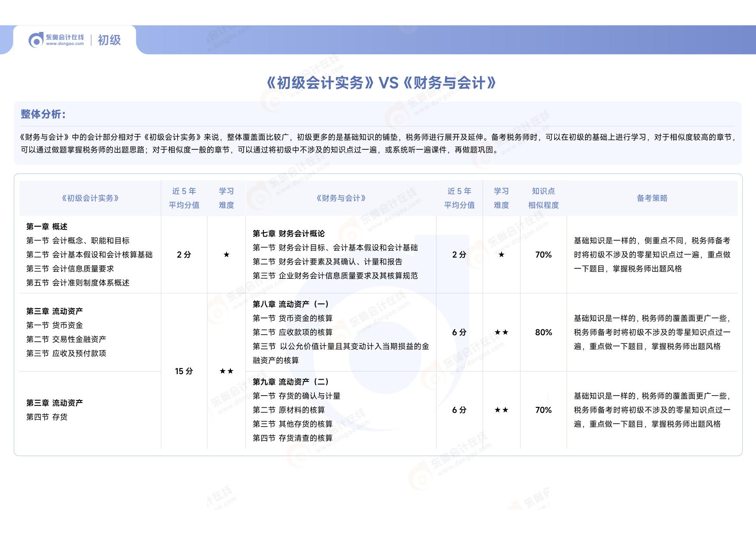Click 第七章 财务会计概论 chapter heading
Viewport: 756px width, 535px height.
pyautogui.click(x=289, y=233)
